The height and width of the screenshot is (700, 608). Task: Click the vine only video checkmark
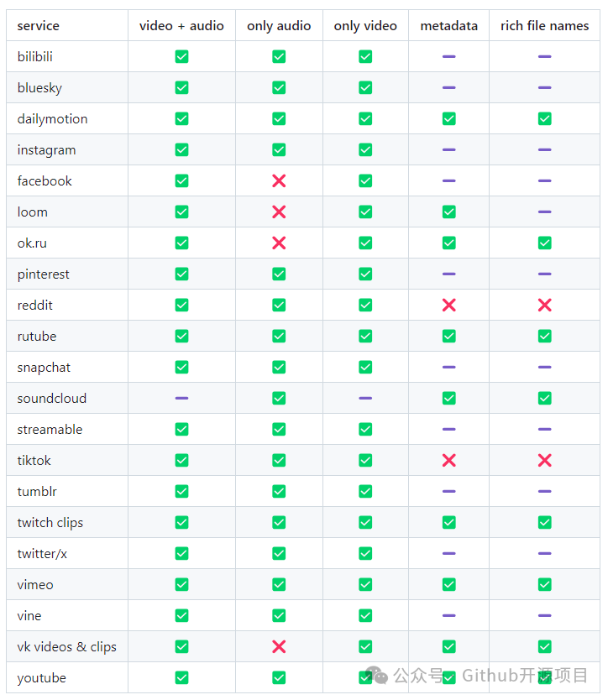click(x=365, y=615)
